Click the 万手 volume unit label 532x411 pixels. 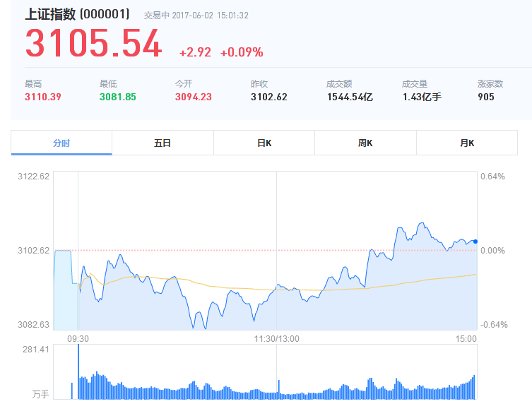point(41,394)
